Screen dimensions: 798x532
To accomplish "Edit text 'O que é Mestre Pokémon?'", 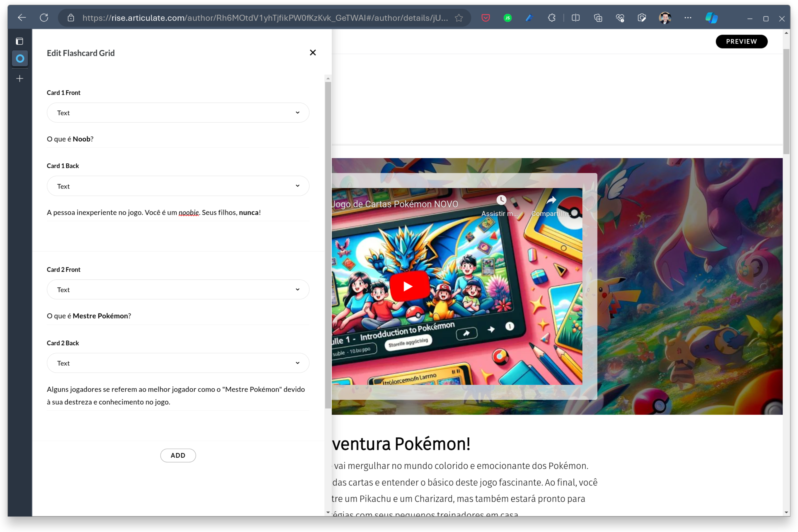I will (x=89, y=316).
